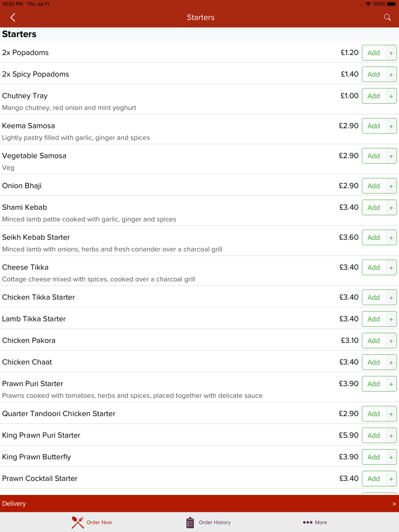Click plus icon for Onion Bhaji
Image resolution: width=399 pixels, height=532 pixels.
click(391, 186)
